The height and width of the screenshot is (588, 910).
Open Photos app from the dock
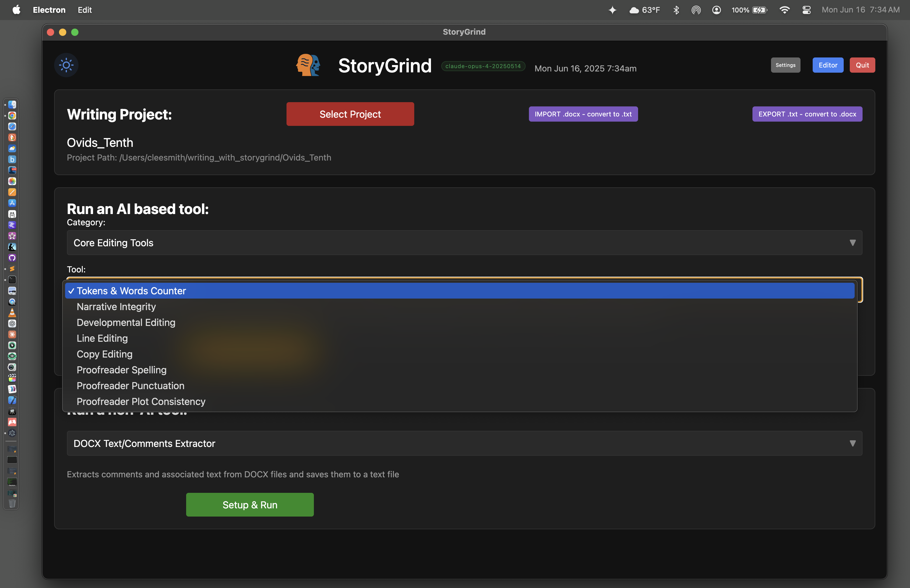(12, 181)
